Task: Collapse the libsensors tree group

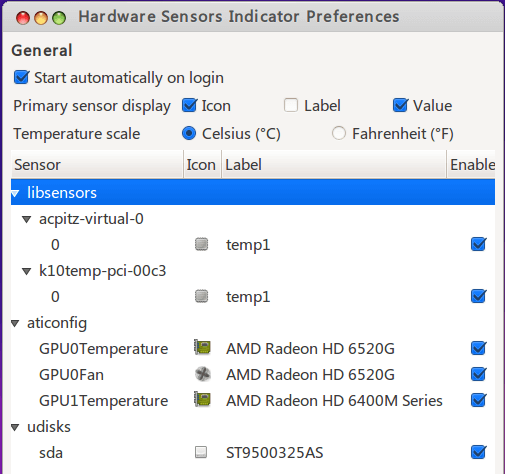Action: click(15, 193)
